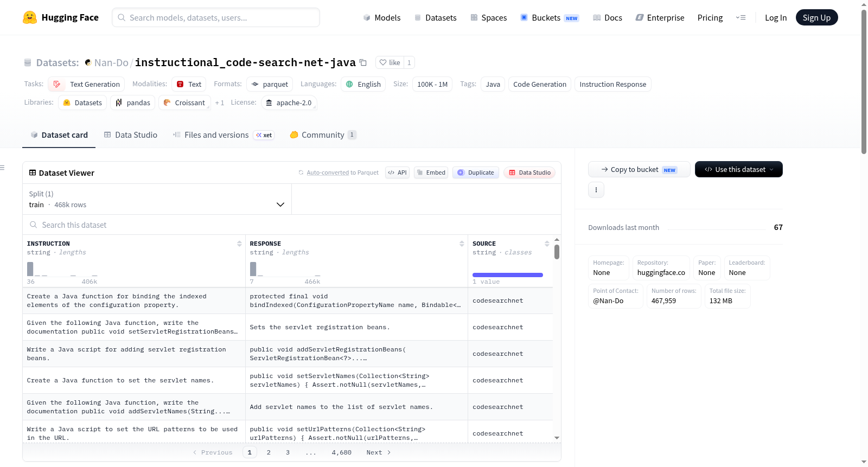868x467 pixels.
Task: Select the Text modality tag
Action: [x=189, y=84]
